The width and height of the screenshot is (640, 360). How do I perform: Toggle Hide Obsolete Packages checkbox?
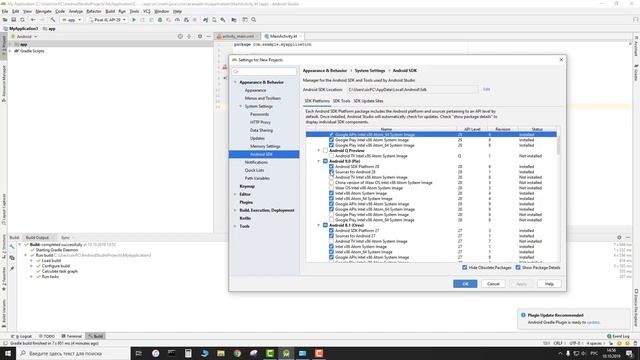click(464, 267)
